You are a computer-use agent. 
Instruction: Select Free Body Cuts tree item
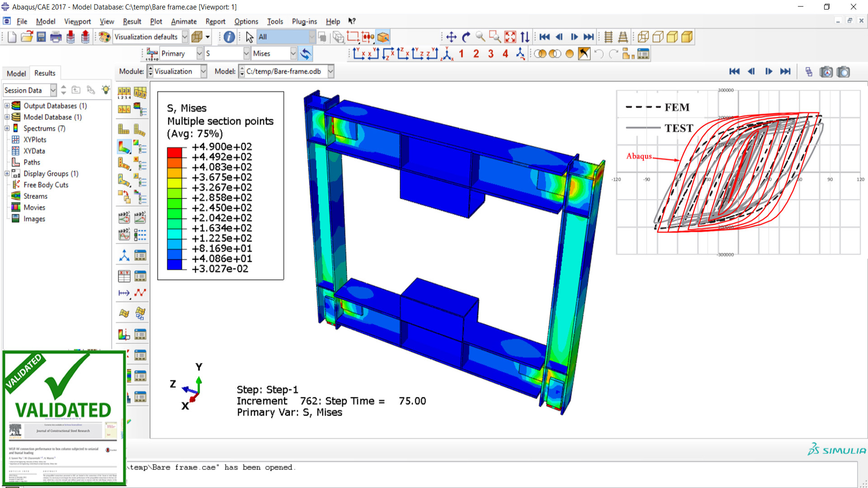[46, 185]
